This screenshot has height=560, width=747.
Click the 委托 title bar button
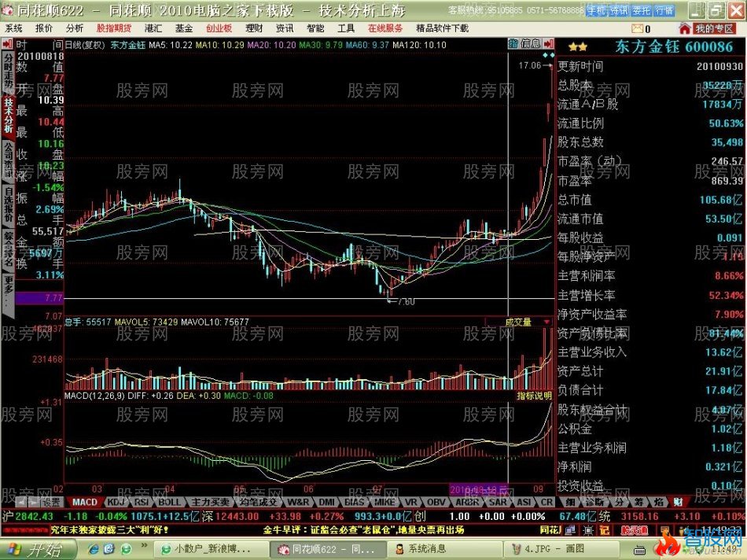click(x=642, y=10)
